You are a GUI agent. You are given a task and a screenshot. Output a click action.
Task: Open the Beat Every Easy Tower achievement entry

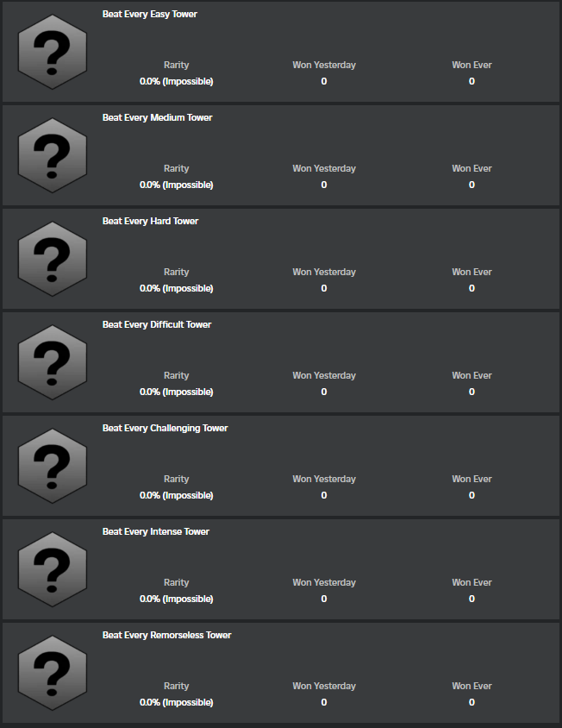(x=281, y=50)
